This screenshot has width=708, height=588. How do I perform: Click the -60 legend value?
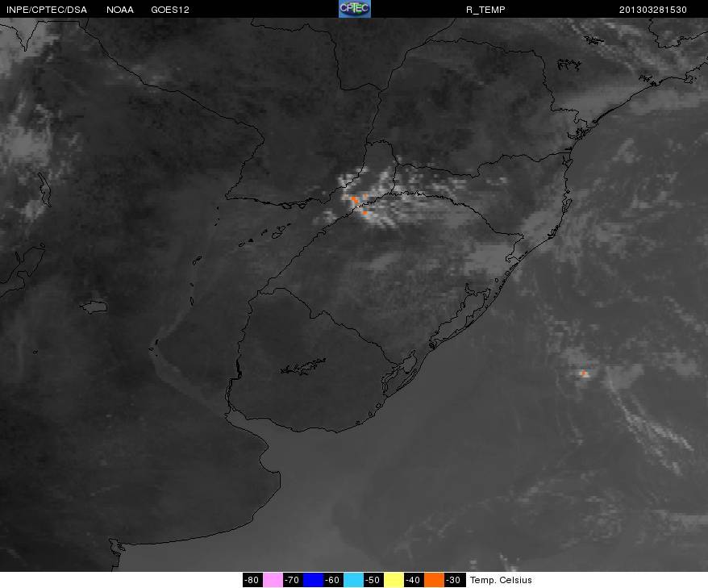click(333, 580)
